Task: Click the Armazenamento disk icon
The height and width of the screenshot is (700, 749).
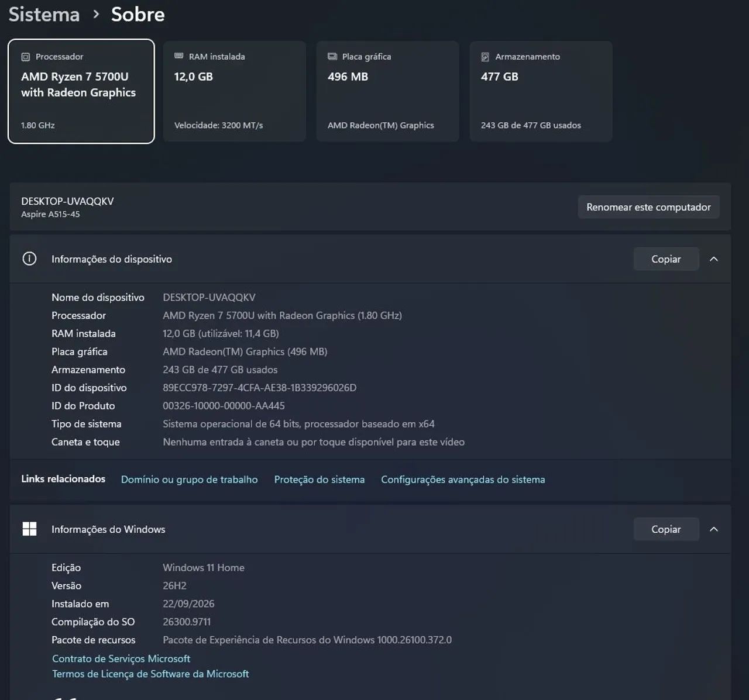Action: click(x=485, y=57)
